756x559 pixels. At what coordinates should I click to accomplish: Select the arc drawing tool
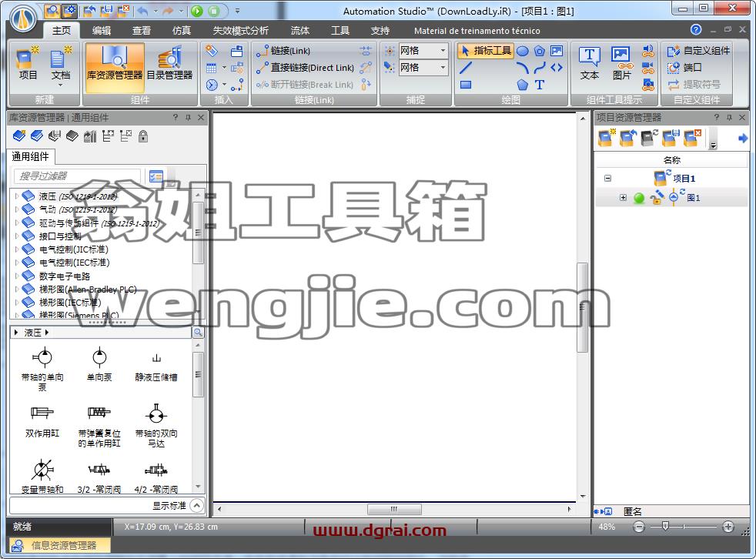(x=523, y=68)
